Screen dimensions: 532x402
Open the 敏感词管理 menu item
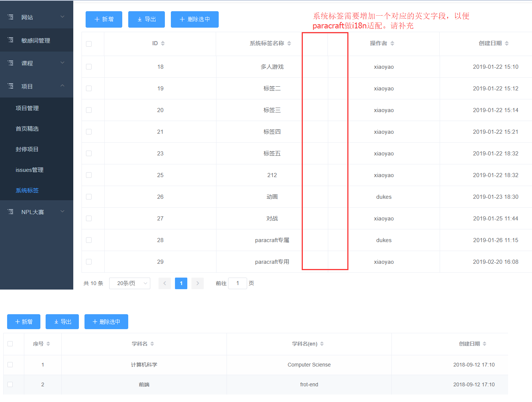[36, 40]
